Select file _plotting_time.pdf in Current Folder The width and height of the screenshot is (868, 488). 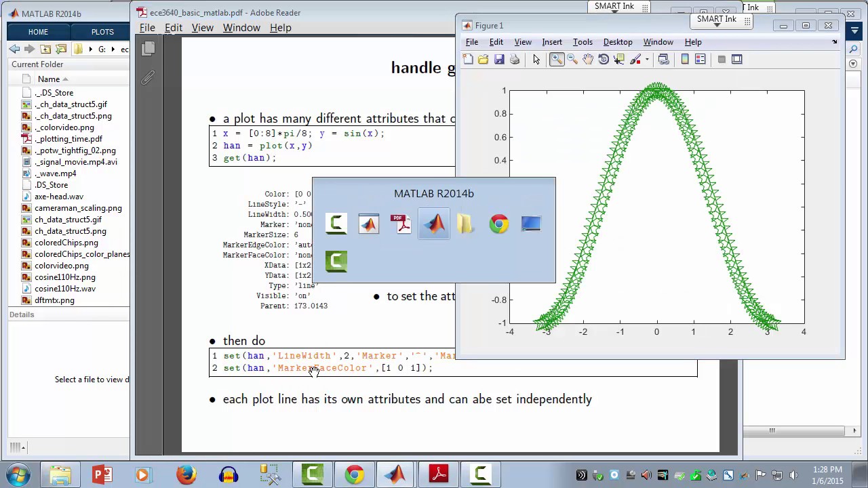[x=68, y=139]
